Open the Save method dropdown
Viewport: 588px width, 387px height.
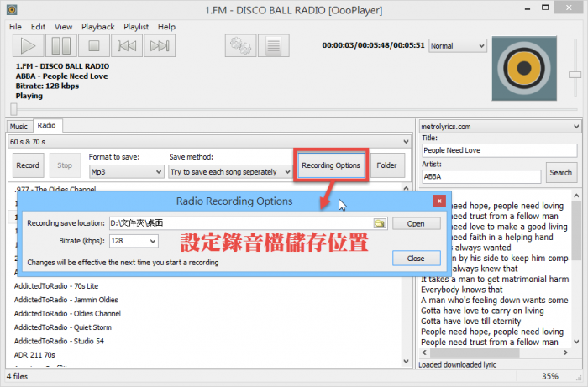(230, 171)
